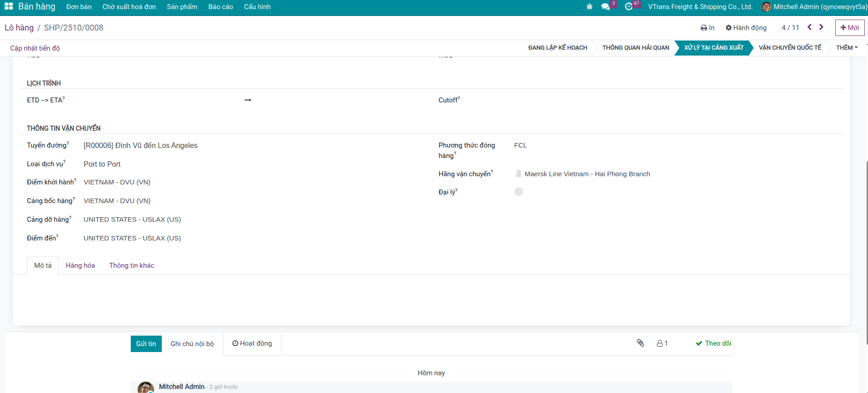Go to previous record arrow
The width and height of the screenshot is (868, 393).
point(810,27)
